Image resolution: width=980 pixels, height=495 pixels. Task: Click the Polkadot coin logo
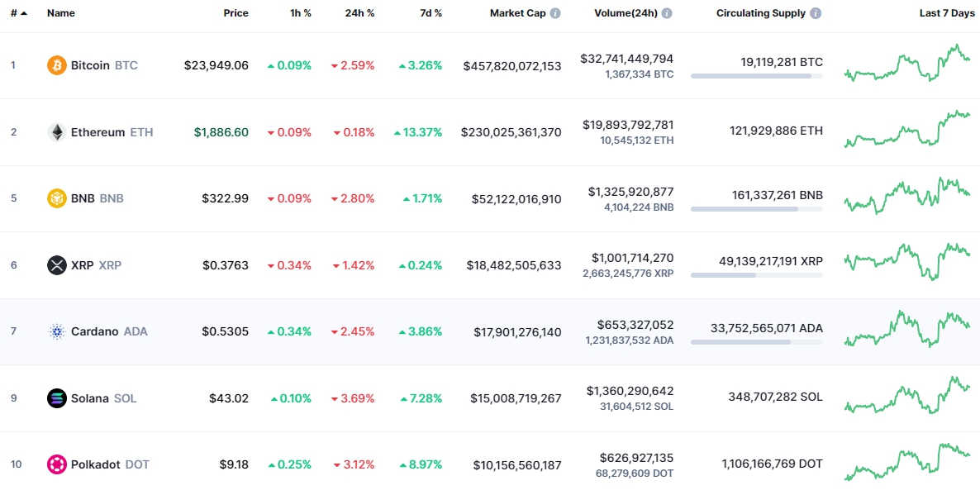57,464
